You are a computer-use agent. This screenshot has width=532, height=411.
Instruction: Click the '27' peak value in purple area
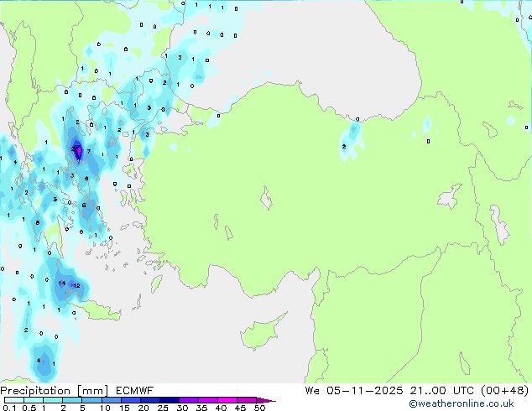tap(75, 148)
